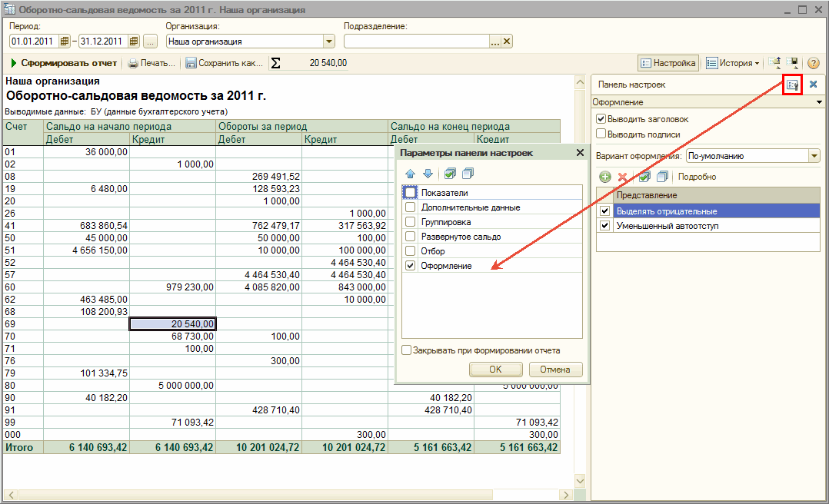Toggle the Настройка panel button
The image size is (829, 504).
coord(668,63)
